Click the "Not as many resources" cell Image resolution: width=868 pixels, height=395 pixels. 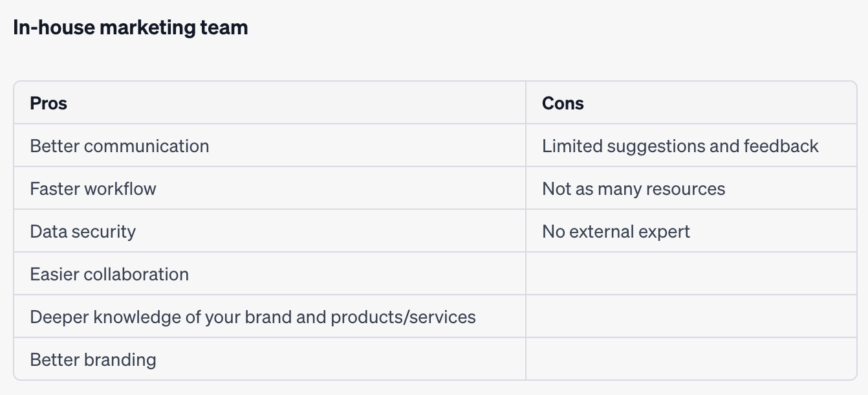click(633, 189)
